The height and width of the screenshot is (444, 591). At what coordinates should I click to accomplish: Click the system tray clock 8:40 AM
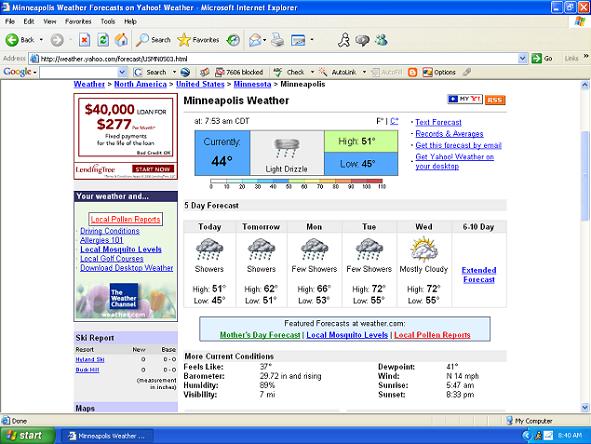tap(570, 436)
